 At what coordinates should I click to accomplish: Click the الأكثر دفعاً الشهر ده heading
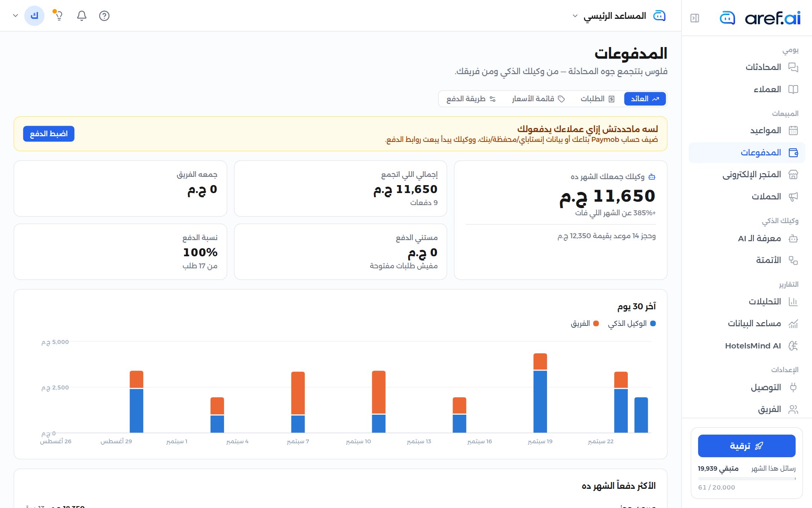coord(618,486)
